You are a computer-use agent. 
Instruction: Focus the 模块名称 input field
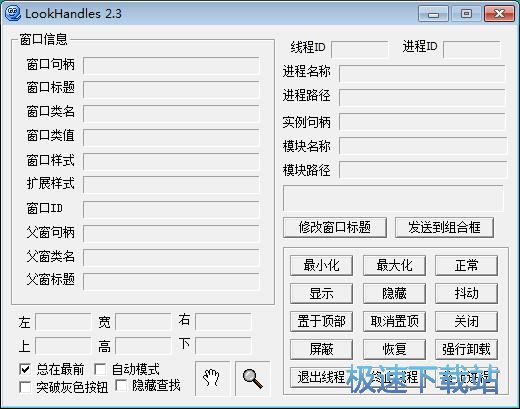pyautogui.click(x=423, y=146)
